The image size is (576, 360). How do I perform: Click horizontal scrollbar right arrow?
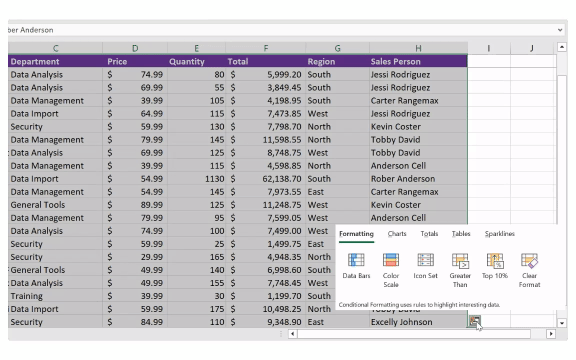pyautogui.click(x=551, y=334)
